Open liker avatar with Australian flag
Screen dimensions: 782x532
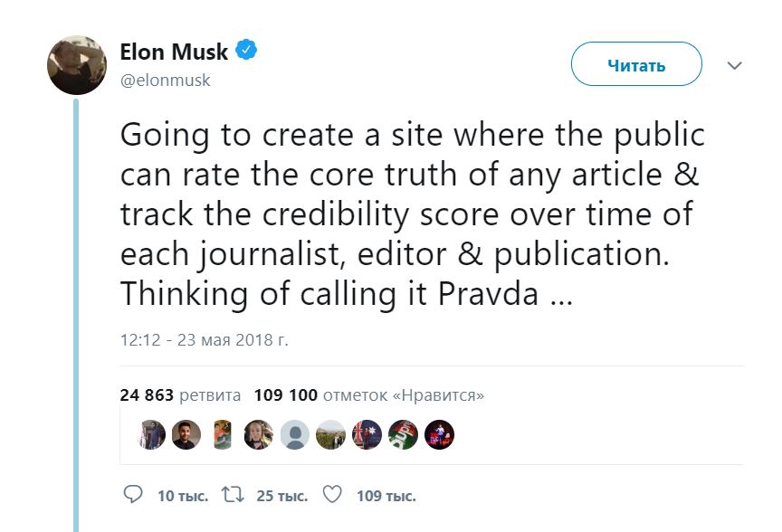tap(367, 435)
